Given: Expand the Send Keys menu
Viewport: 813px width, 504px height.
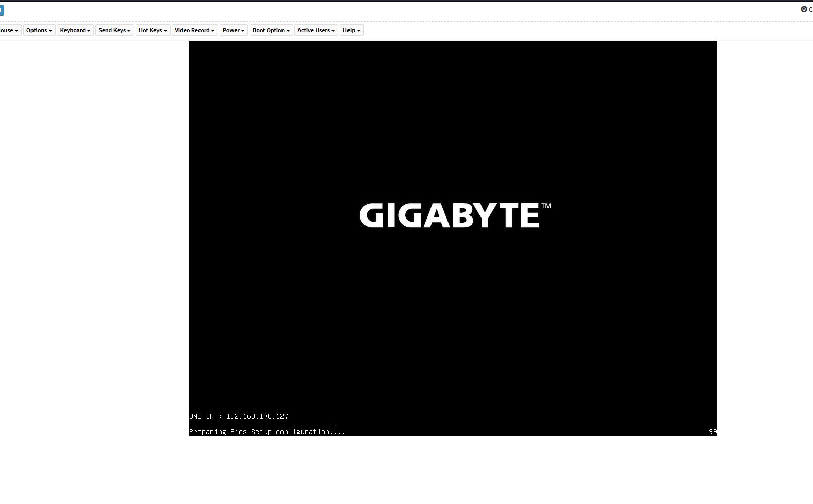Looking at the screenshot, I should point(114,30).
